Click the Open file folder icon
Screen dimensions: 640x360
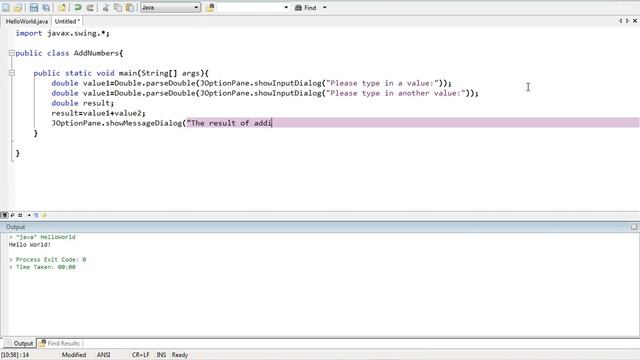point(18,7)
